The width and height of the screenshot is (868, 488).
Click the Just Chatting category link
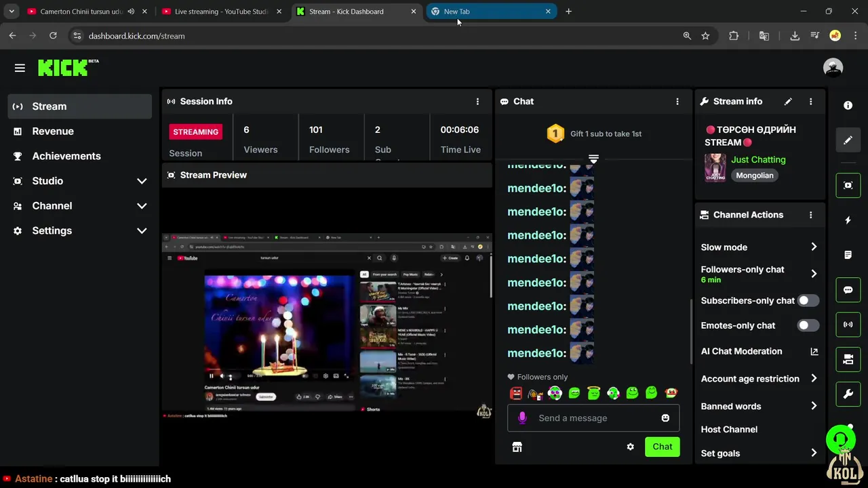coord(758,160)
